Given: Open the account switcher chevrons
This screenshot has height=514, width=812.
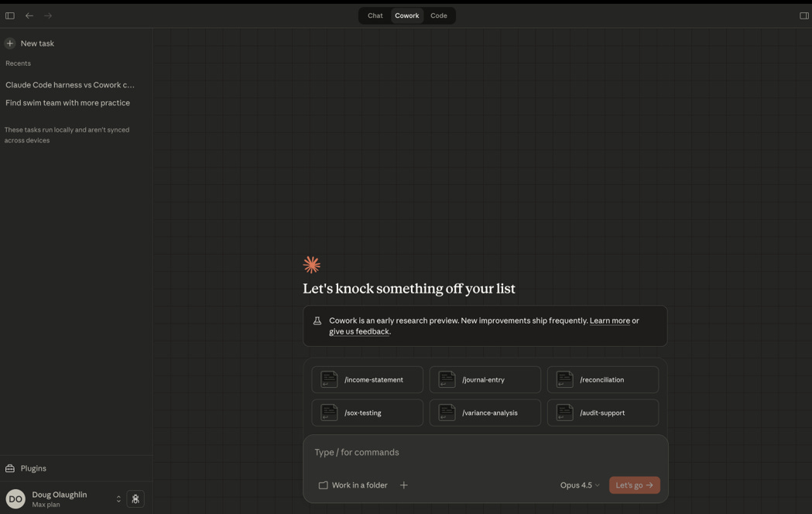Looking at the screenshot, I should (118, 499).
